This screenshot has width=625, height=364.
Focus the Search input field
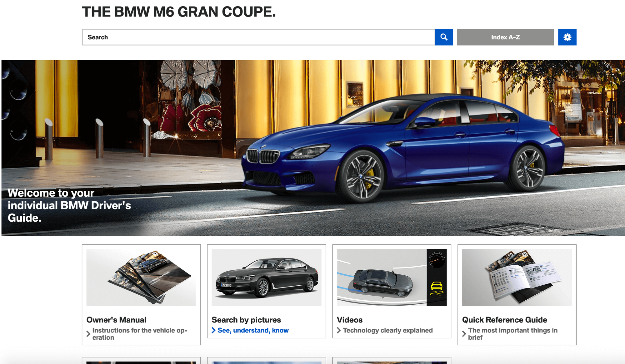click(x=258, y=37)
